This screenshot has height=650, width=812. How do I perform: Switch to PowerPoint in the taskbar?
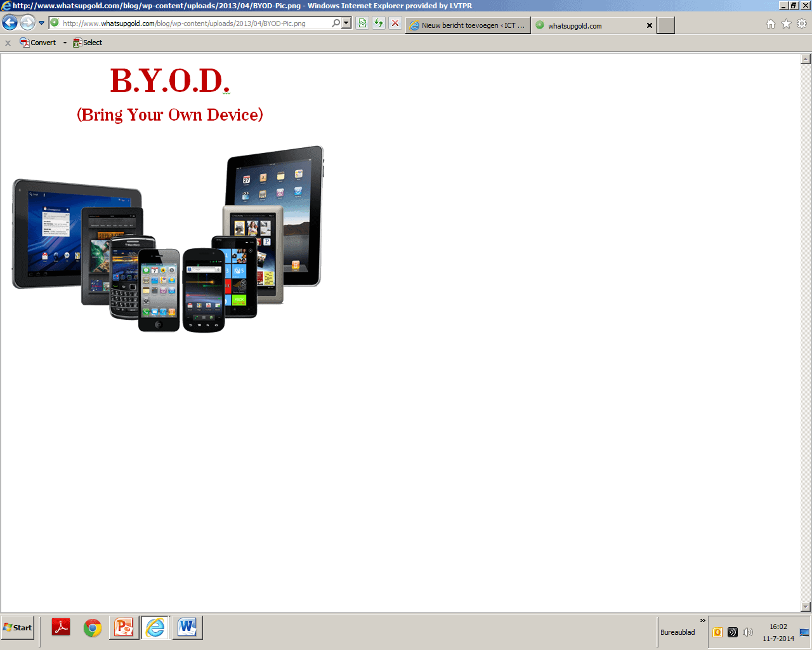[124, 628]
